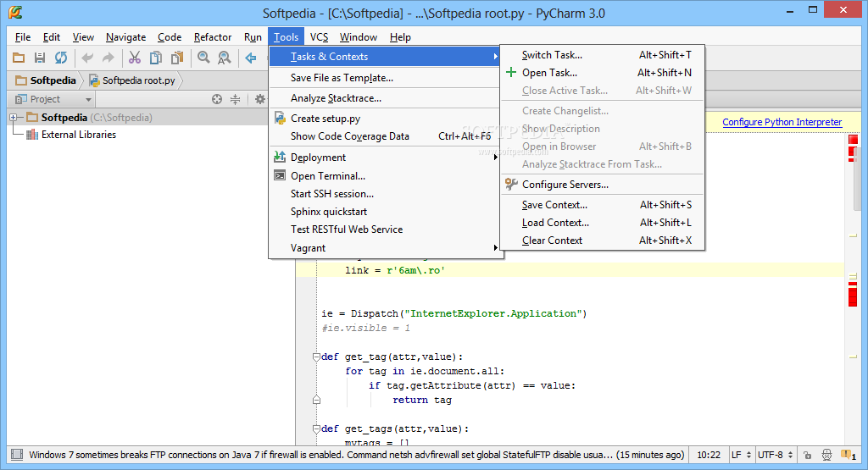Open the Project view dropdown
Screen dimensions: 868x470
(88, 100)
